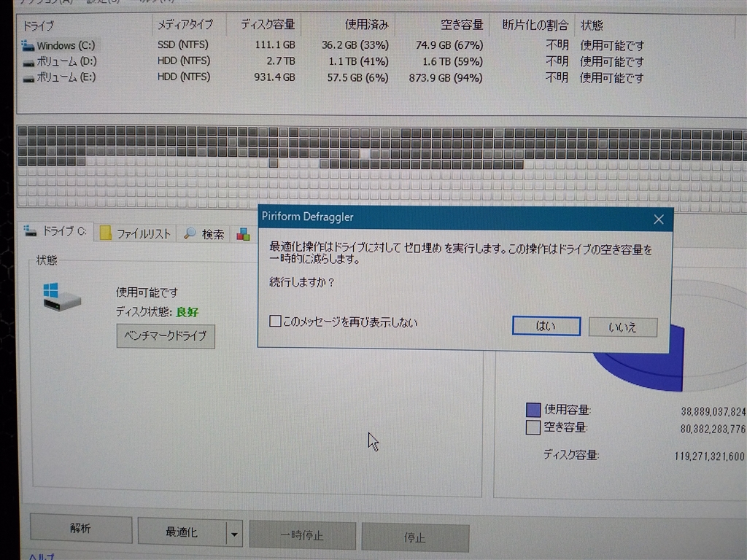Click the 119,271,321,600 disk capacity value
This screenshot has width=747, height=560.
(709, 456)
